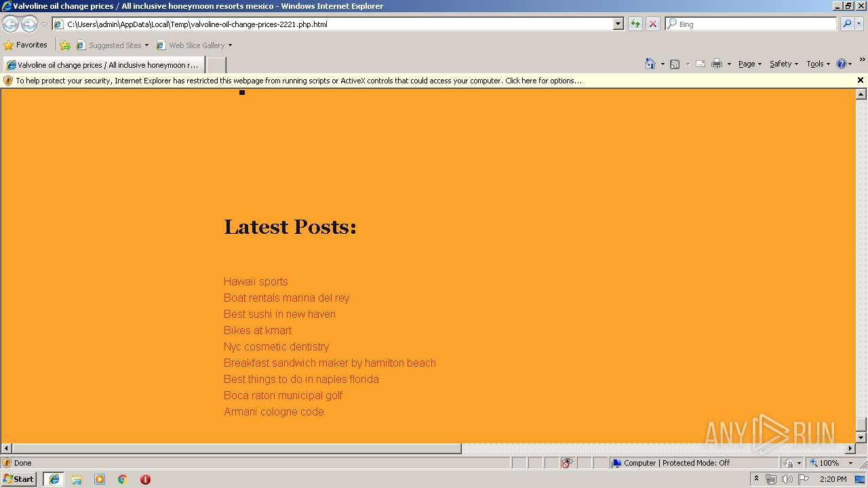Open the red Opera-style taskbar icon
The height and width of the screenshot is (488, 868).
click(145, 479)
